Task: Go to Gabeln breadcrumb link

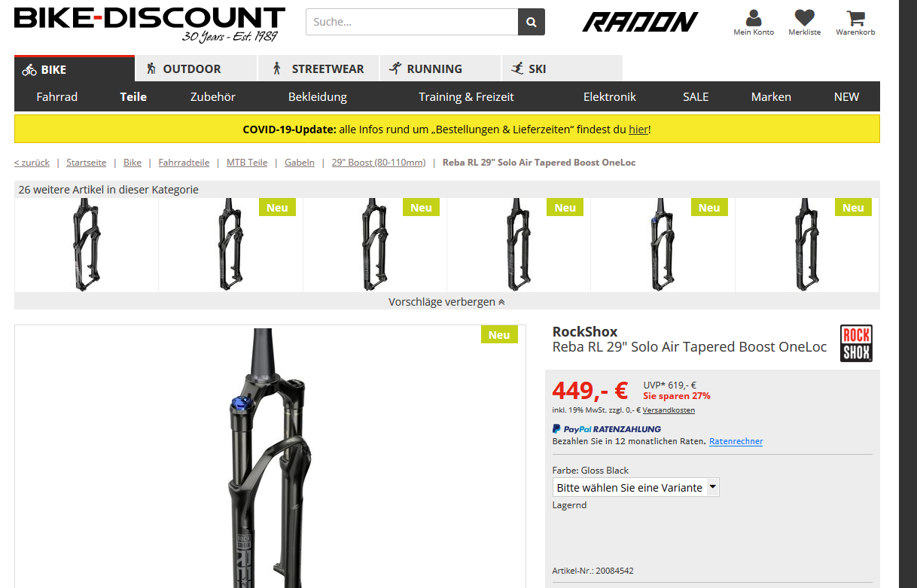Action: [300, 163]
